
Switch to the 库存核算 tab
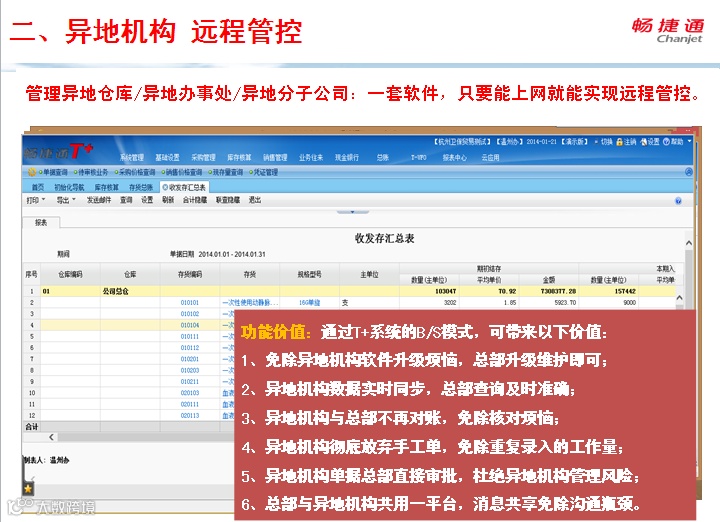pos(107,187)
